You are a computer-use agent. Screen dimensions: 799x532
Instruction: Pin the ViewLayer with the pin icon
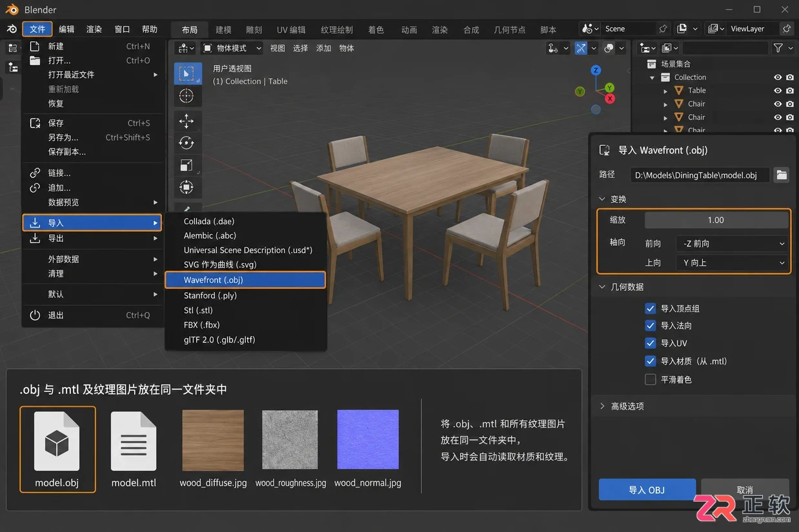[786, 29]
